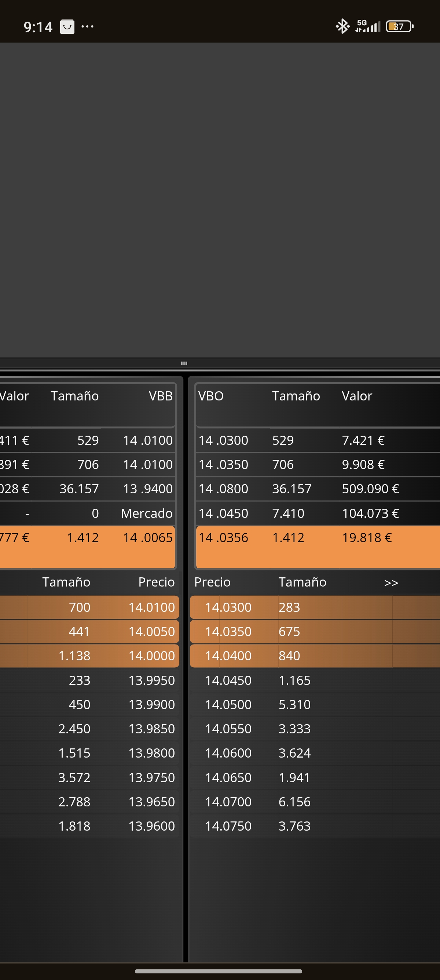This screenshot has height=980, width=440.
Task: Select highlighted VBB price 14.0065
Action: pyautogui.click(x=148, y=538)
